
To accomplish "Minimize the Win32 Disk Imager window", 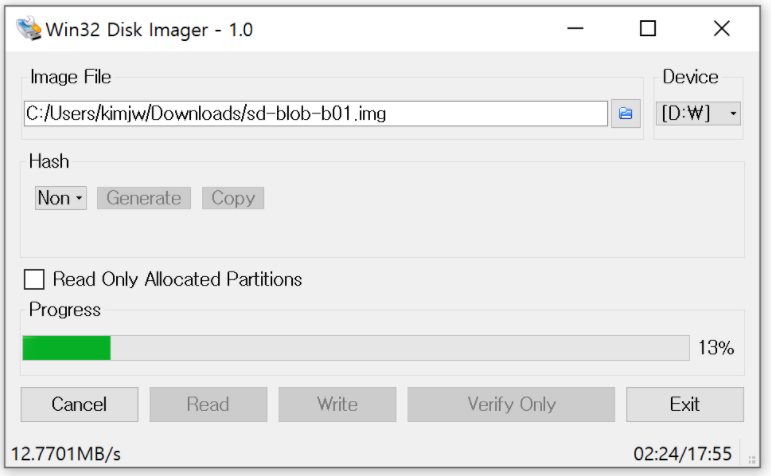I will [x=575, y=29].
